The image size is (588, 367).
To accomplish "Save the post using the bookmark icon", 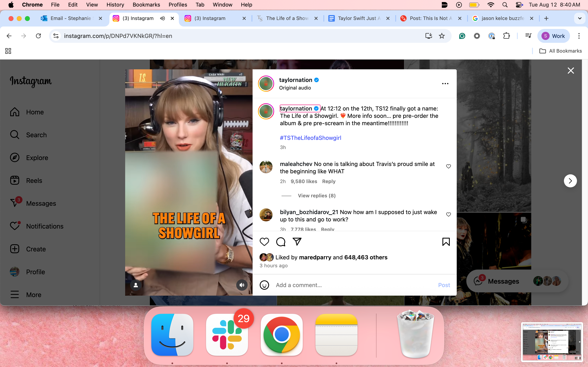I will coord(446,242).
